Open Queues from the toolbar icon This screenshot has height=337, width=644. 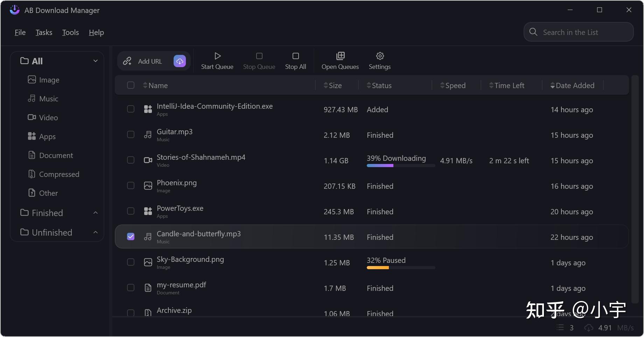[340, 56]
